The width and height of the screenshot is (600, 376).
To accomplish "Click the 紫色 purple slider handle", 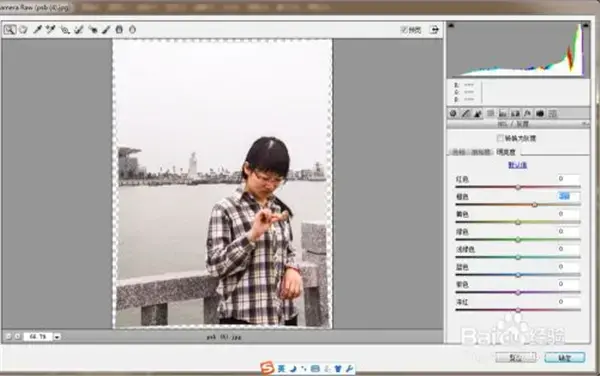I will (518, 292).
